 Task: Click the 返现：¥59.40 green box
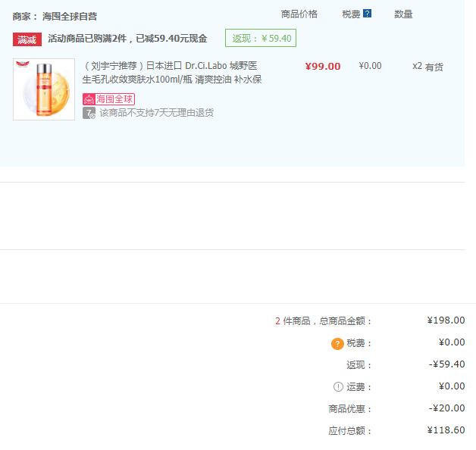point(261,38)
